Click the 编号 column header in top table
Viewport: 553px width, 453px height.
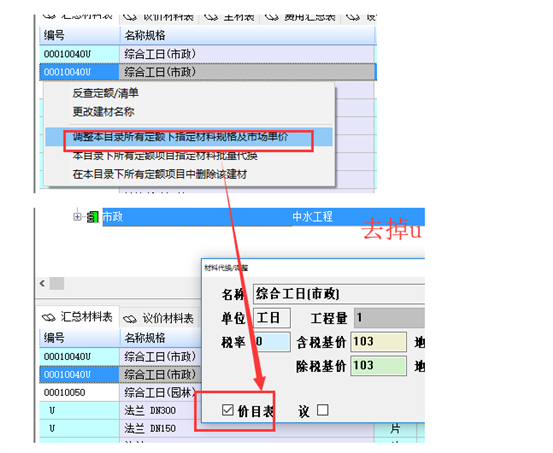(79, 35)
